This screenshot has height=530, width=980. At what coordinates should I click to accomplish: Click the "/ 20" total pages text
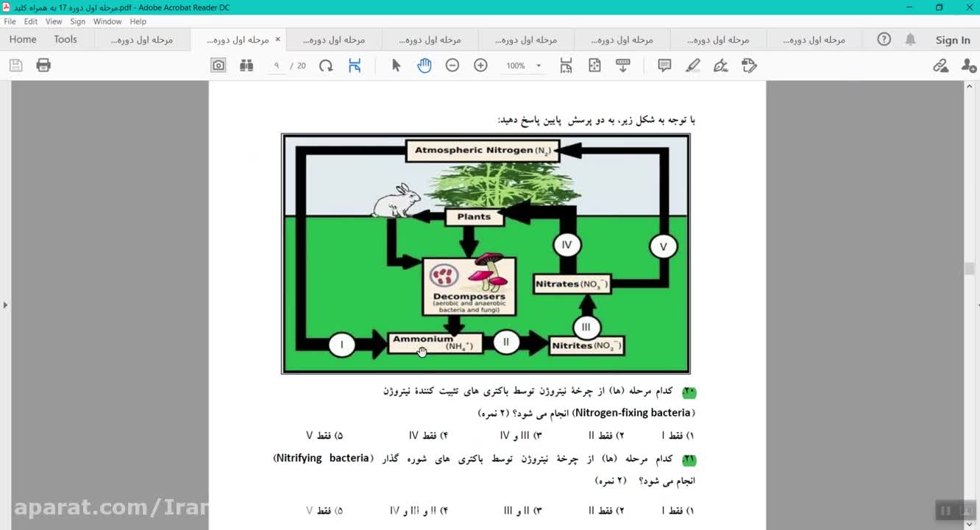click(298, 66)
